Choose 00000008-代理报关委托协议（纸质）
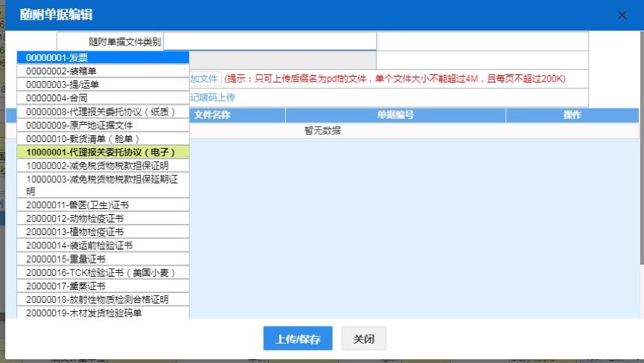This screenshot has width=644, height=363. click(x=103, y=112)
